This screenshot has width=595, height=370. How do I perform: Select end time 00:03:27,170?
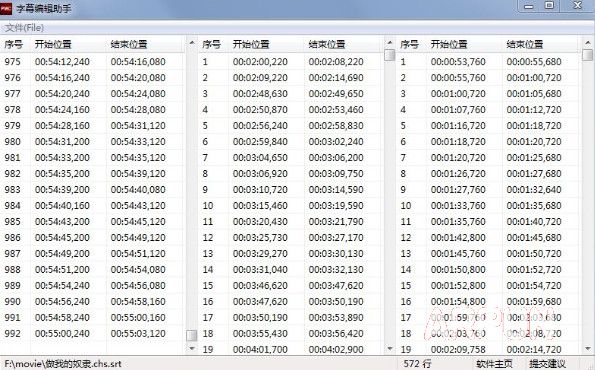(336, 237)
